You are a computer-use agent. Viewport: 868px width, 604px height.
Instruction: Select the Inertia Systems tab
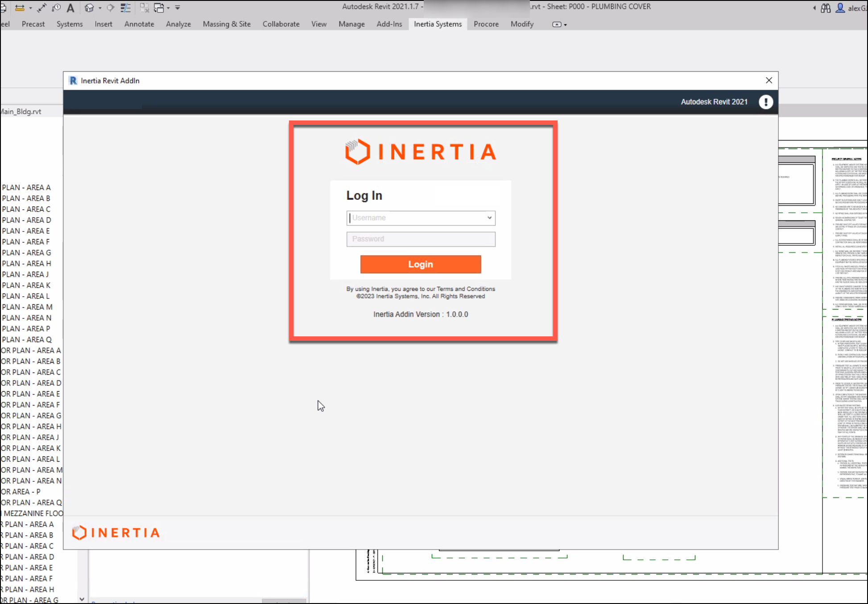[438, 24]
